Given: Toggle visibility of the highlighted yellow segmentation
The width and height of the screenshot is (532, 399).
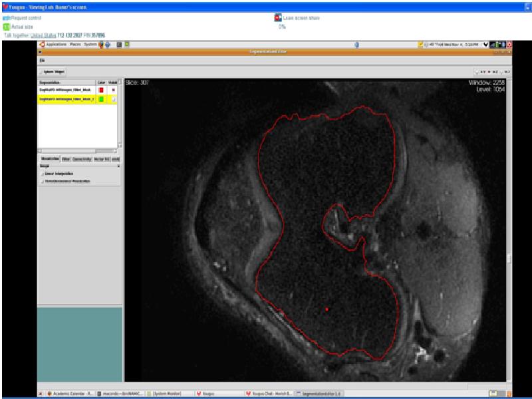Looking at the screenshot, I should (112, 98).
